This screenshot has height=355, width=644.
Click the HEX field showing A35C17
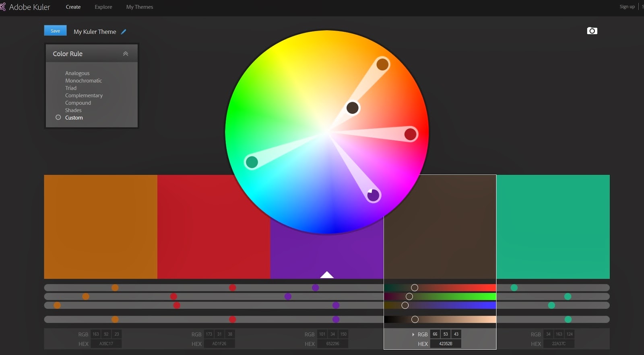click(x=106, y=344)
